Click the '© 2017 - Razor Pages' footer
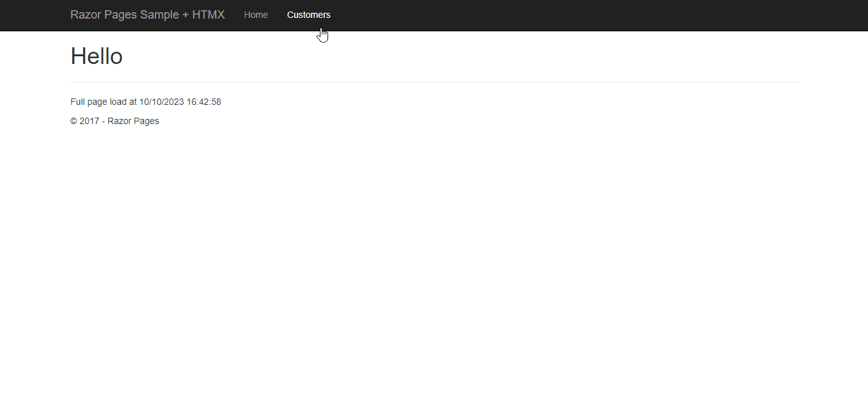The height and width of the screenshot is (399, 868). pos(114,121)
